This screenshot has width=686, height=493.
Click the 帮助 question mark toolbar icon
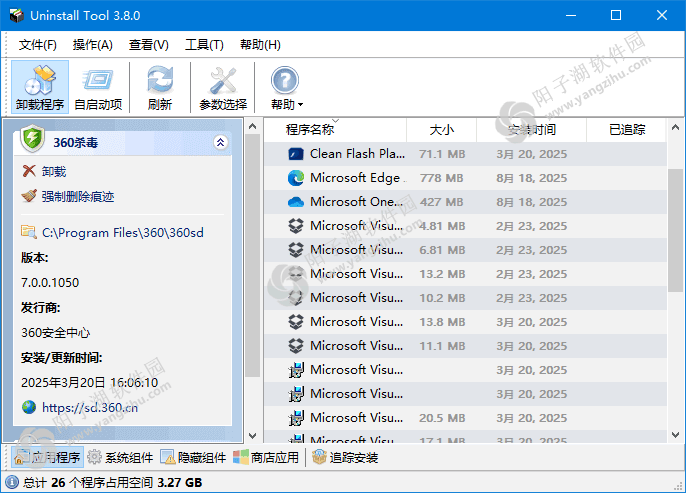point(284,80)
